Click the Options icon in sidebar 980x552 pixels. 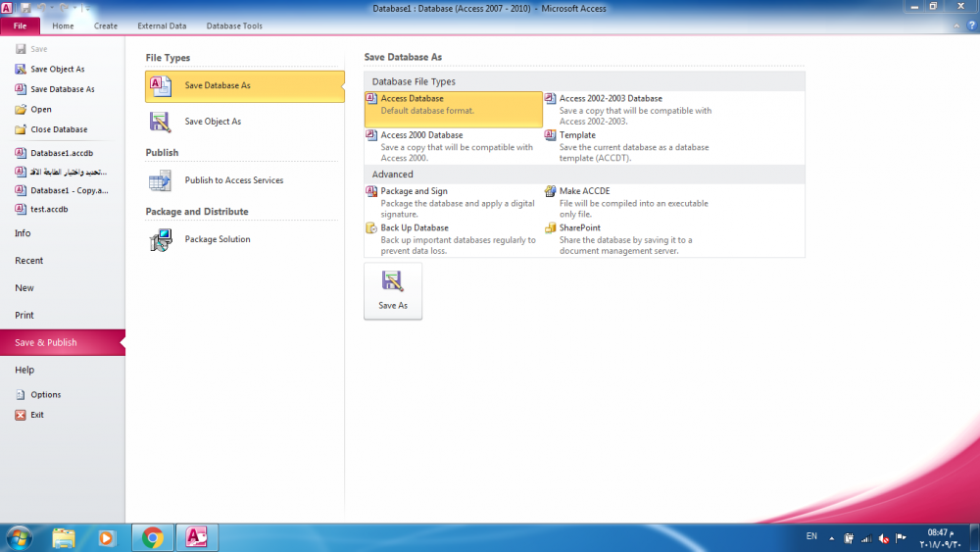point(21,394)
